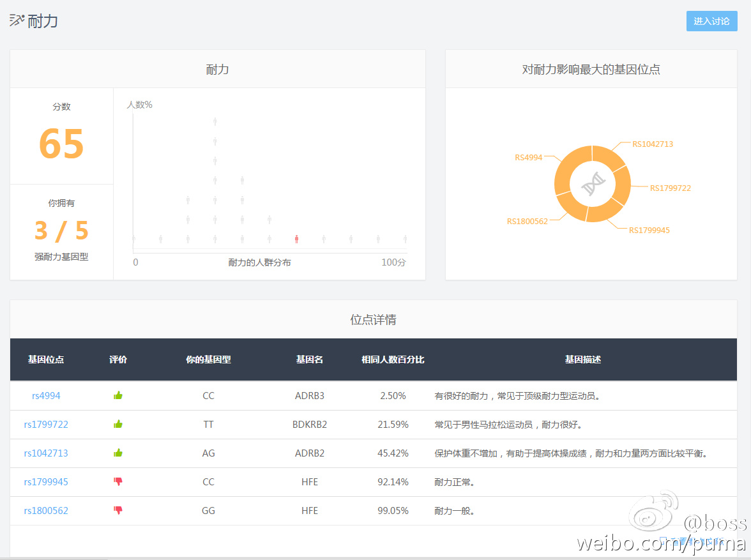Click the 位点详情 section heading
751x560 pixels.
pyautogui.click(x=373, y=319)
